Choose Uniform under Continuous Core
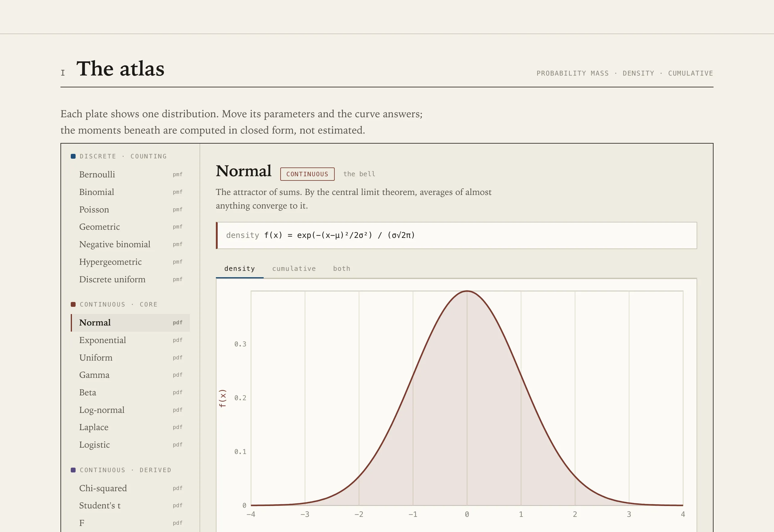774x532 pixels. (x=130, y=357)
